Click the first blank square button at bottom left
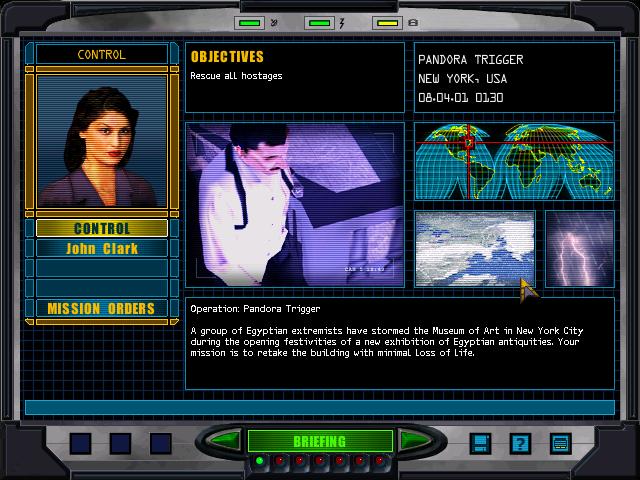This screenshot has width=640, height=480. tap(81, 443)
